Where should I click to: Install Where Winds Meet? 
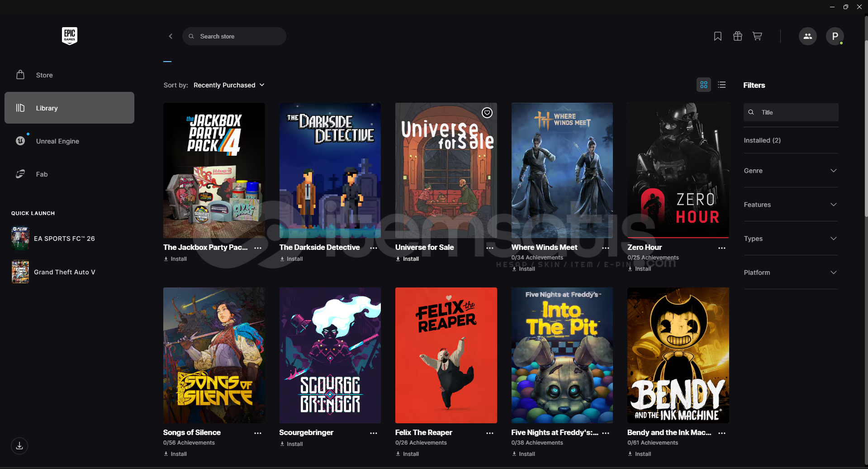[524, 269]
